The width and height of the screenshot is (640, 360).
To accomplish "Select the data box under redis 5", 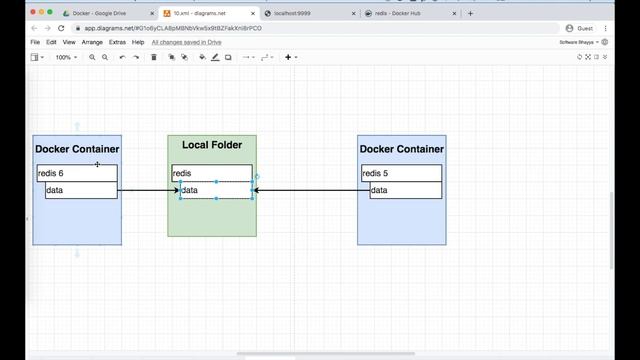I will (406, 190).
